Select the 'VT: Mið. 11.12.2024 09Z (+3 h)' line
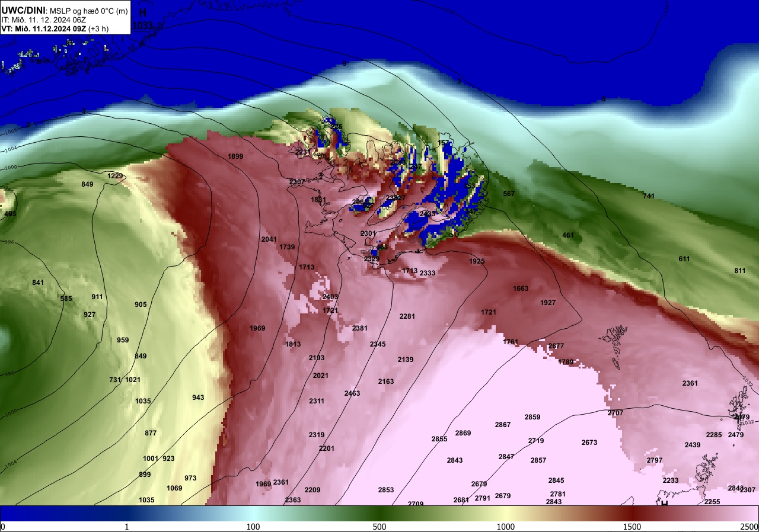The height and width of the screenshot is (532, 759). click(55, 28)
